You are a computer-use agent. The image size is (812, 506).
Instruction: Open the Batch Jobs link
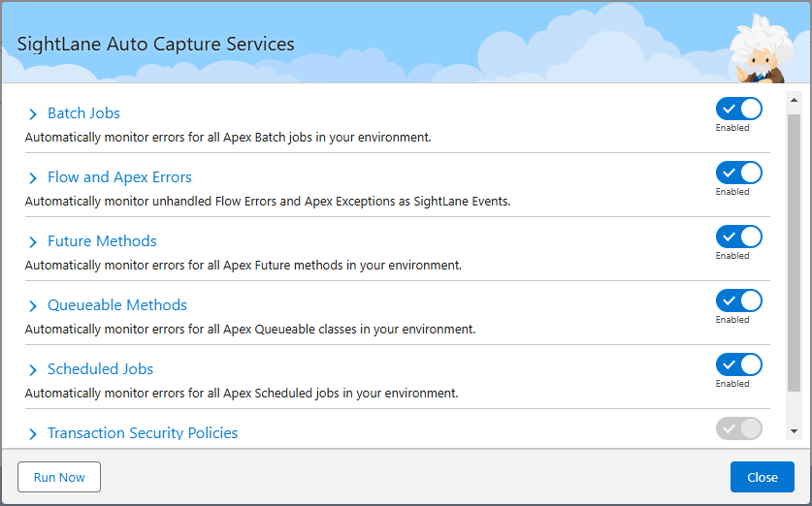83,113
